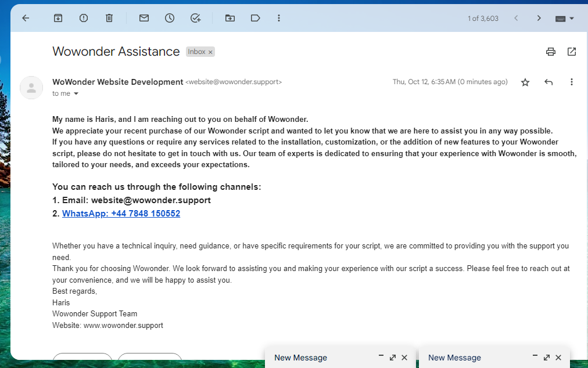
Task: Go to older email arrow
Action: [539, 18]
